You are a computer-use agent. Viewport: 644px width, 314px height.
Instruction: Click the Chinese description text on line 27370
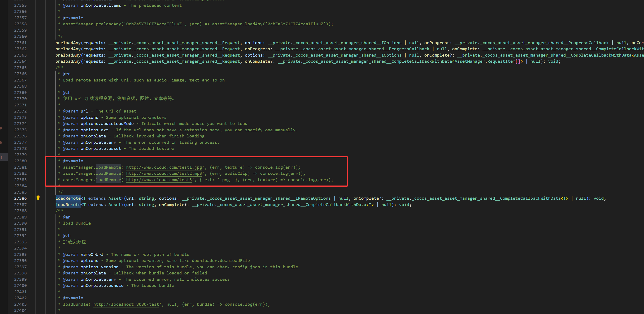click(x=119, y=99)
